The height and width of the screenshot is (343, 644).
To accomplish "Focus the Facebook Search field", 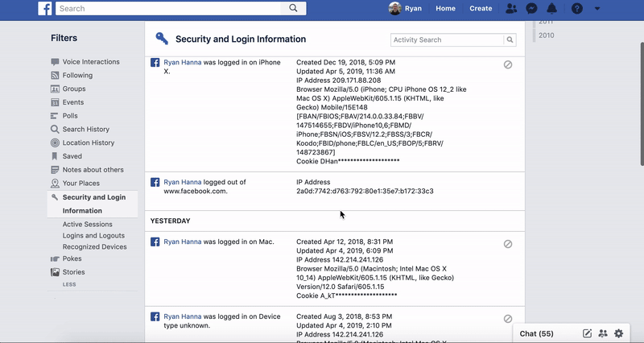I will coord(168,8).
